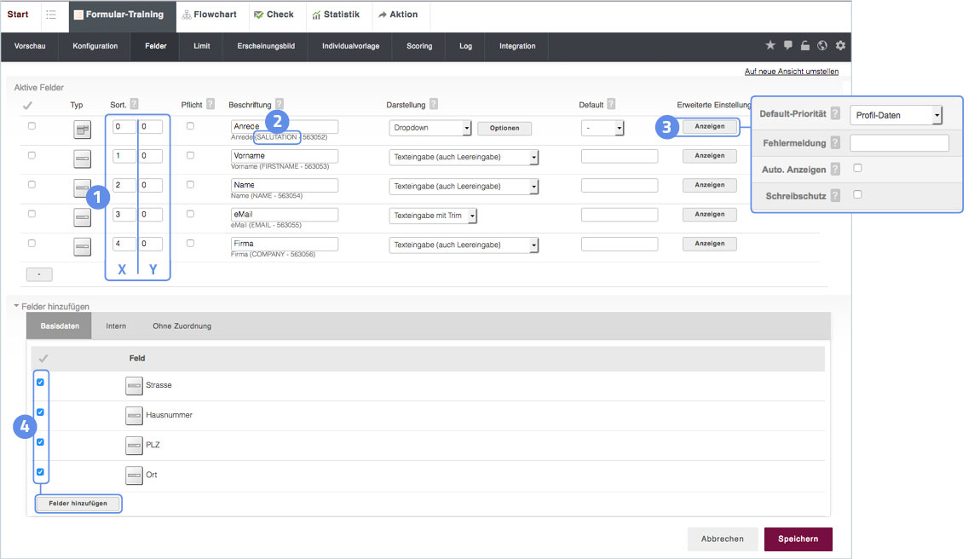Click the globe icon in dark toolbar

[822, 46]
